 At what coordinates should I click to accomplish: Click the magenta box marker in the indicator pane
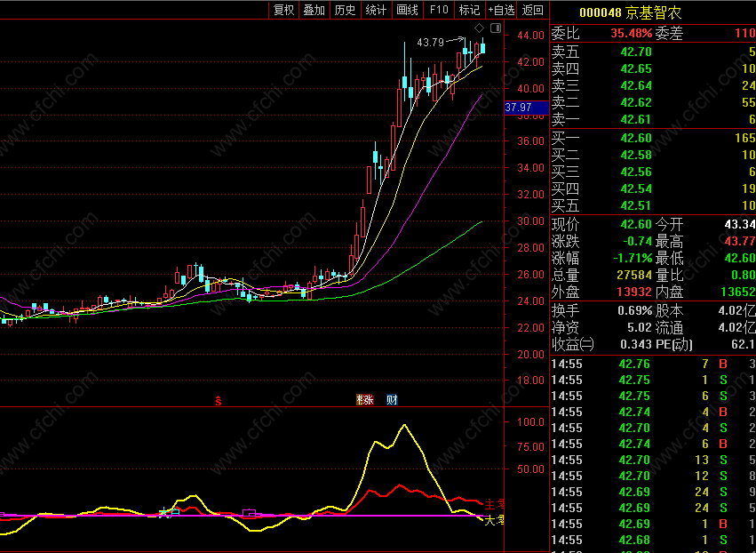250,512
